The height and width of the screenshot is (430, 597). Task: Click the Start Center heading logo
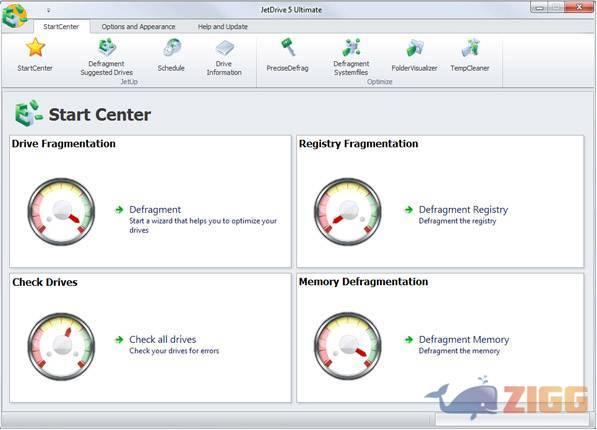pyautogui.click(x=29, y=113)
